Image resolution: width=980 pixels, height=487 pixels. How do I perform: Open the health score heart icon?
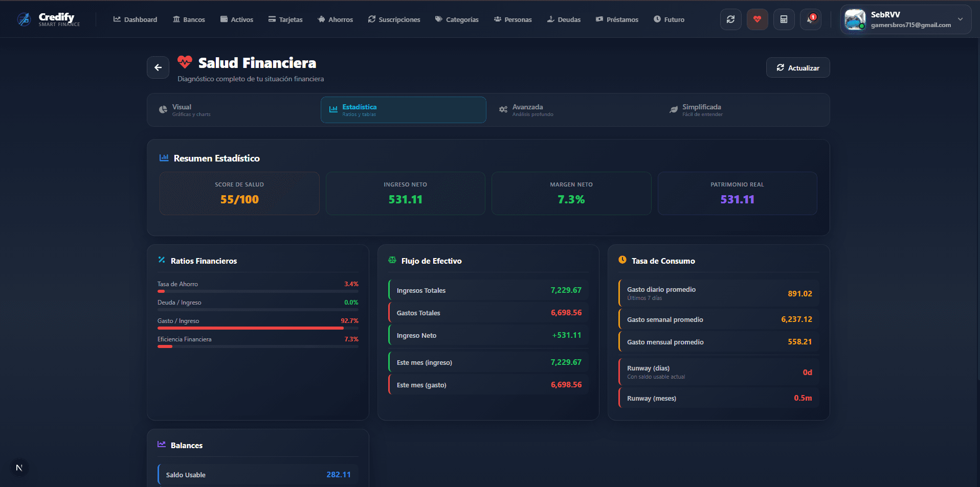tap(757, 19)
